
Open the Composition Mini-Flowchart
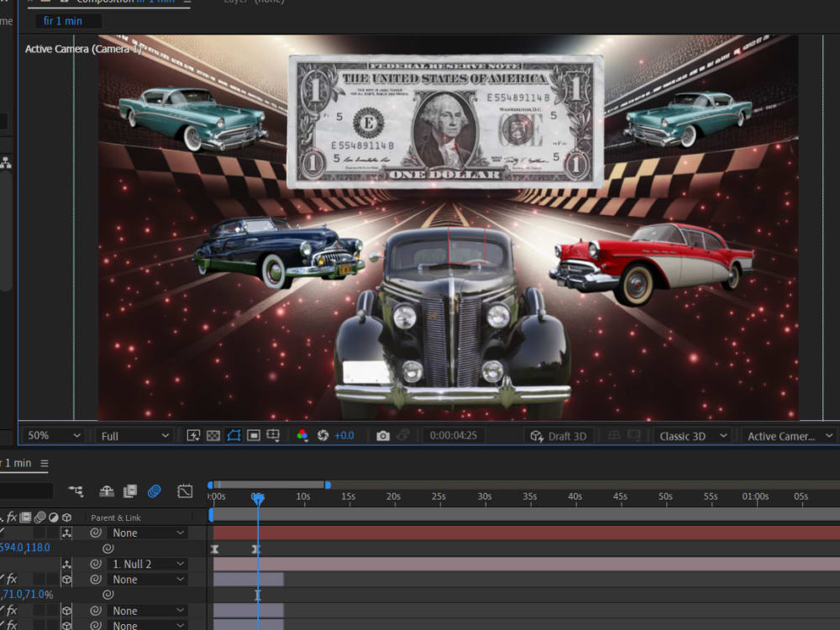(x=76, y=491)
